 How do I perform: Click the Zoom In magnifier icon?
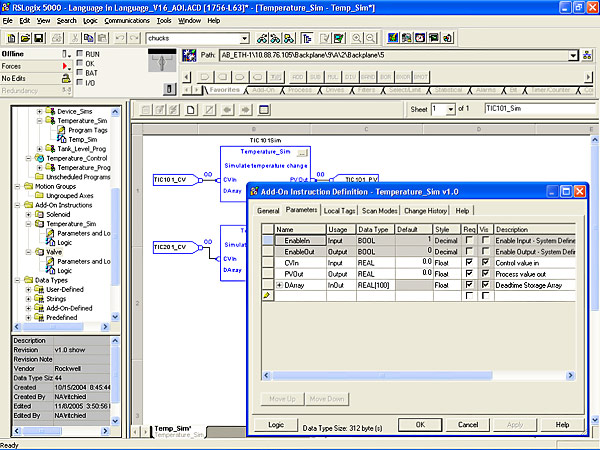357,38
